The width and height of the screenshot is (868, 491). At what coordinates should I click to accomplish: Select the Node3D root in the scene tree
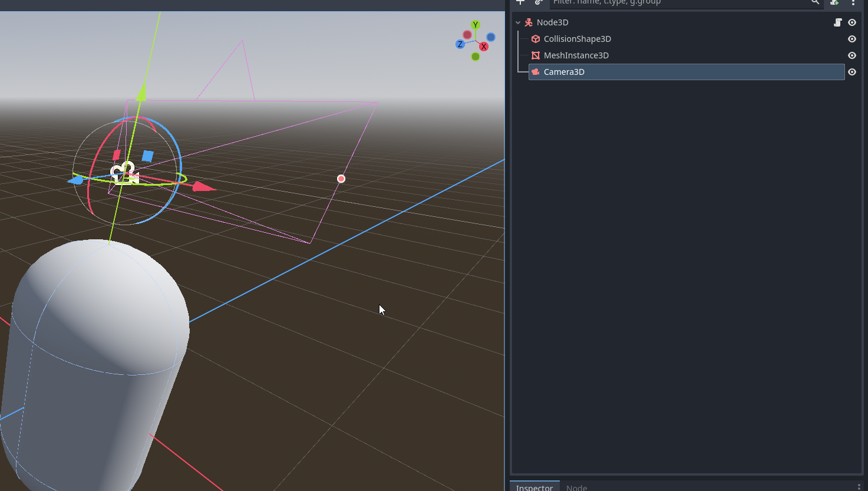click(552, 22)
